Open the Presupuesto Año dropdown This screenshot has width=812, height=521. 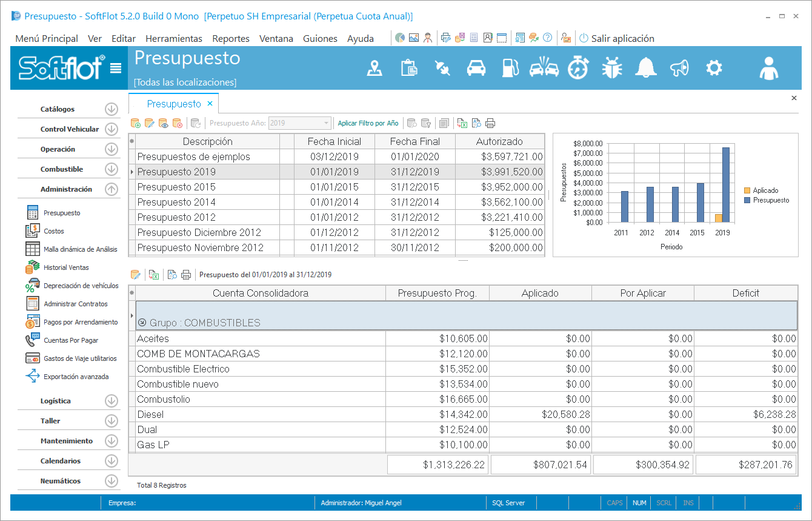pyautogui.click(x=327, y=123)
